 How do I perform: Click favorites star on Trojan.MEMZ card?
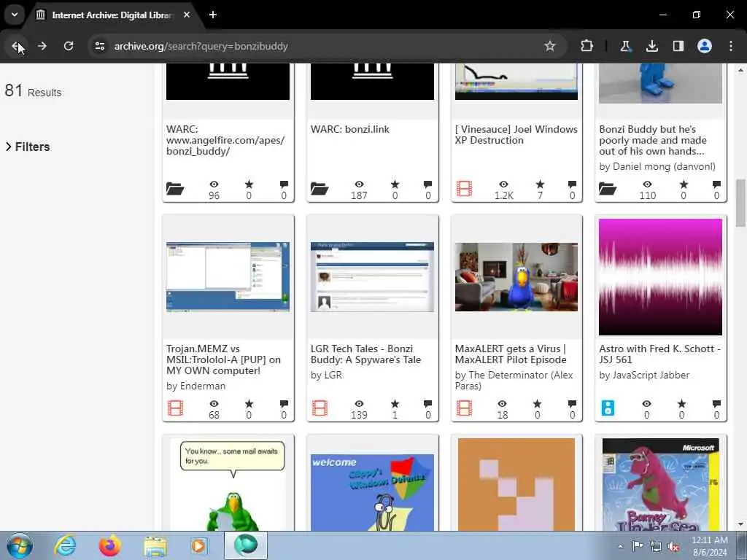[249, 404]
